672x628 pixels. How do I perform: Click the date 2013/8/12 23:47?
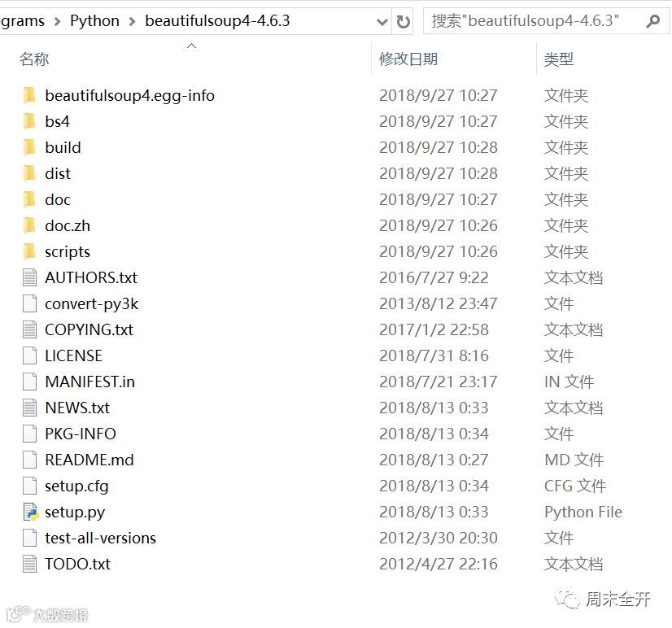point(438,303)
